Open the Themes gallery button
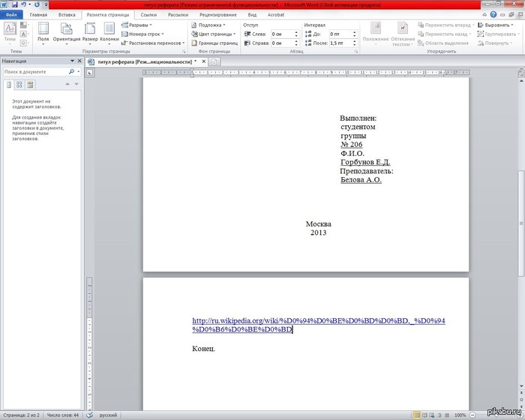 (x=10, y=34)
